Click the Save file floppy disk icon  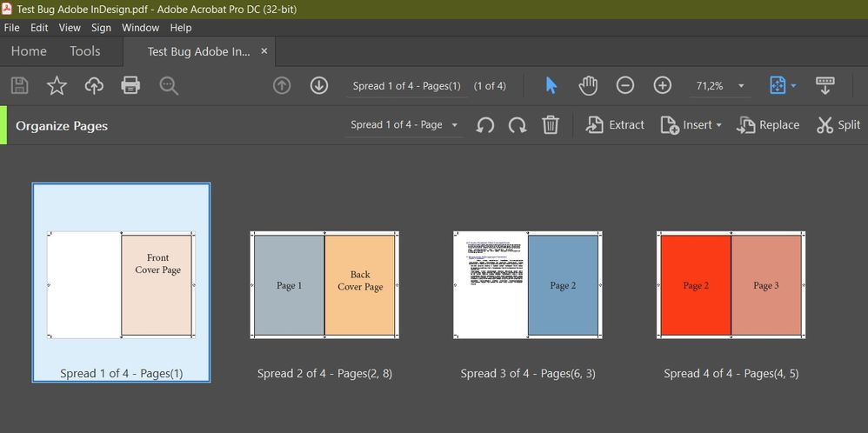[x=19, y=85]
